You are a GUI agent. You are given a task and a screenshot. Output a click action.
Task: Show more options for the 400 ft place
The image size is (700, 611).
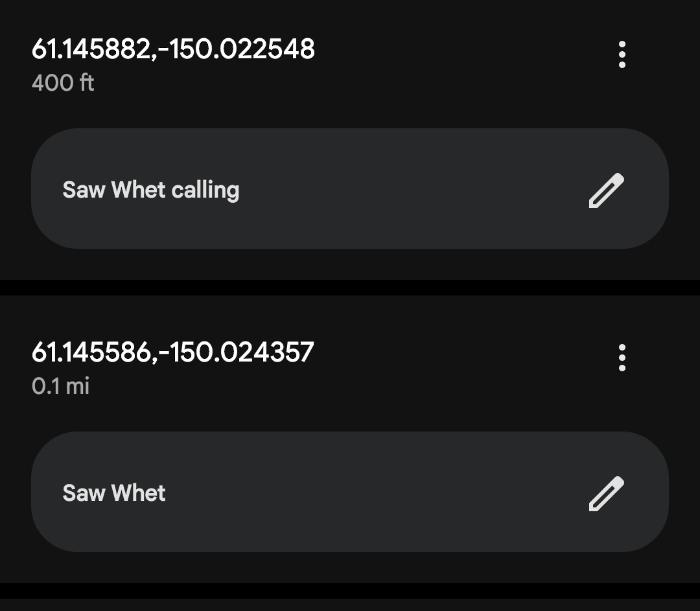click(x=622, y=54)
